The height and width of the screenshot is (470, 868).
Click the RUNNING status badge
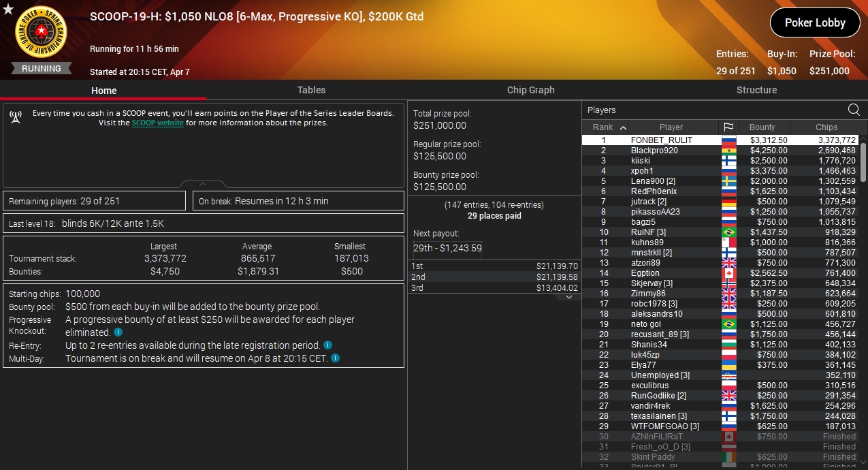pos(42,68)
